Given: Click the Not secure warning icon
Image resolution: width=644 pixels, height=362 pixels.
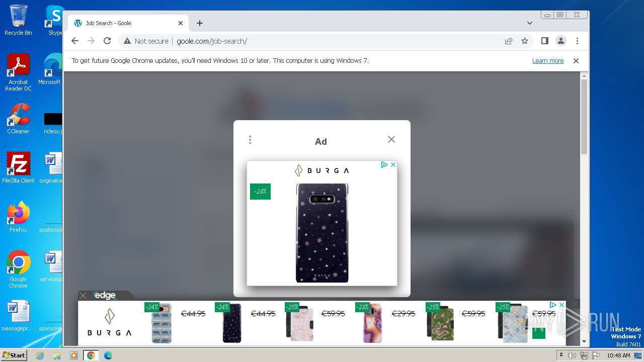Looking at the screenshot, I should coord(127,41).
